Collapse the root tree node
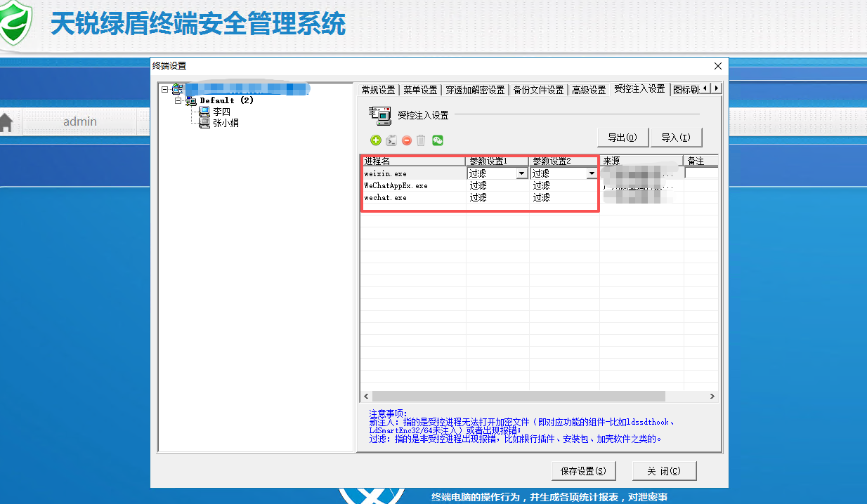Screen dimensions: 867x504 164,89
